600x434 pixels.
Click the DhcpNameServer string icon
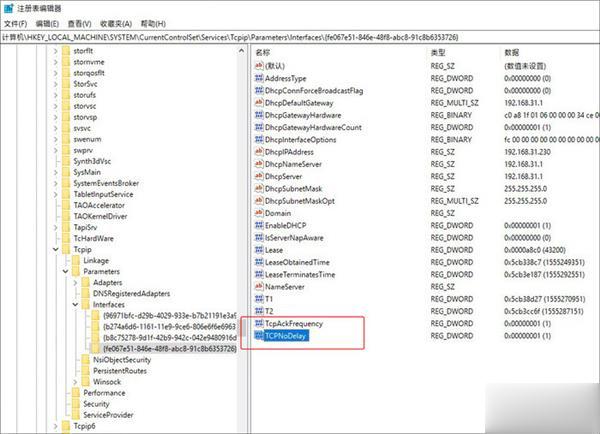coord(259,164)
